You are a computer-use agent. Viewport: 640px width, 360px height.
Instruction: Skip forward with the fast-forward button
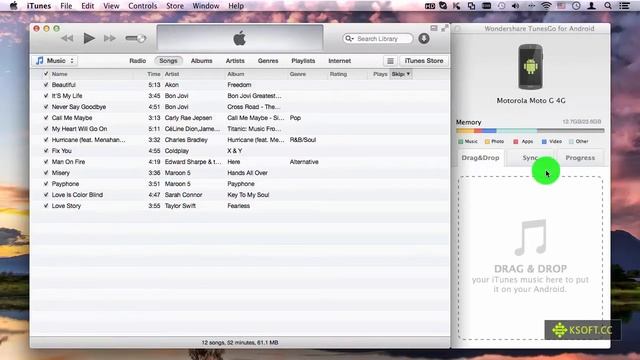point(109,38)
